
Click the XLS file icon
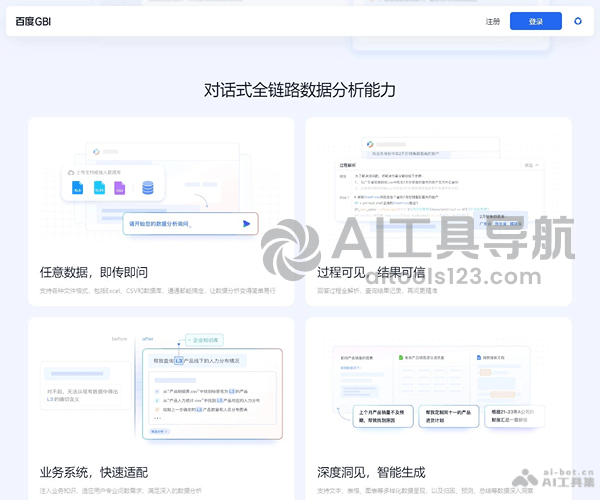click(x=77, y=187)
